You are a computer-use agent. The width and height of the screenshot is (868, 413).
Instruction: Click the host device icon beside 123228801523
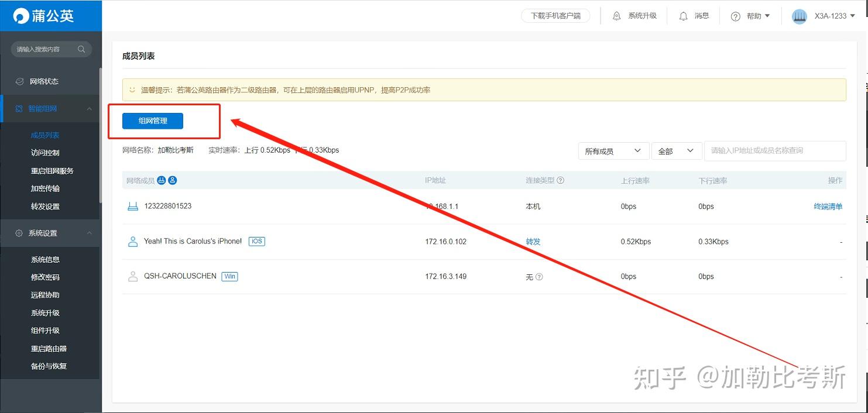click(x=133, y=206)
